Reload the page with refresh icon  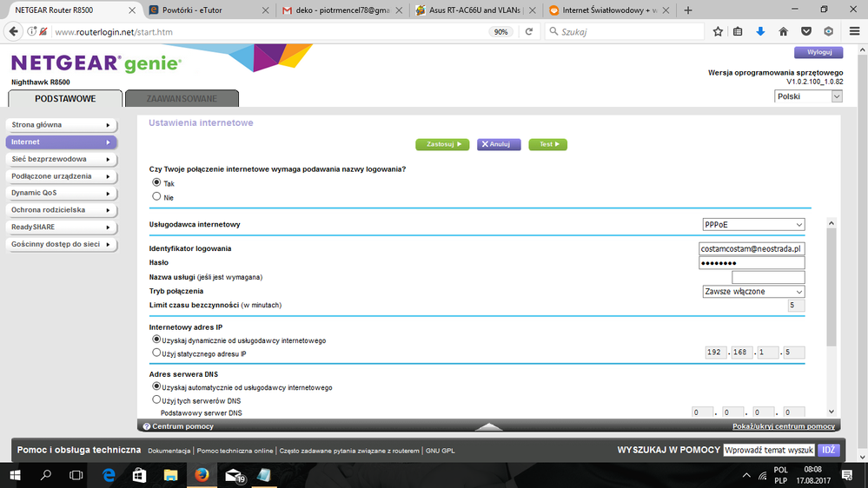528,31
